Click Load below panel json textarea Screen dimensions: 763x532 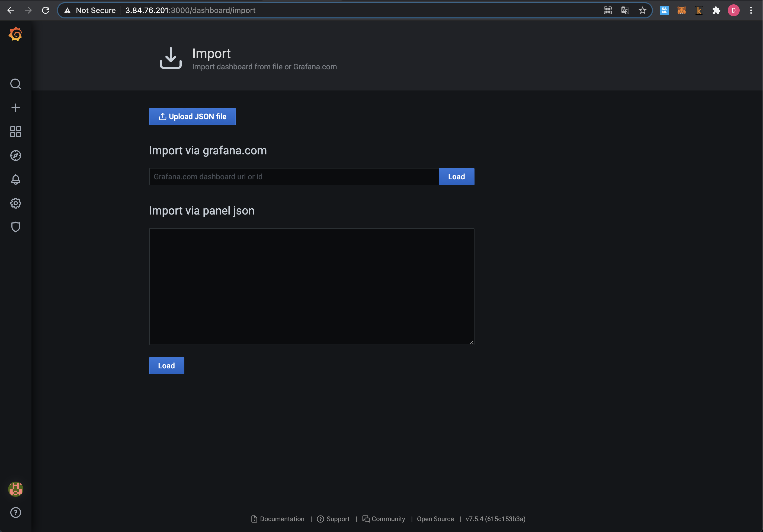tap(166, 366)
